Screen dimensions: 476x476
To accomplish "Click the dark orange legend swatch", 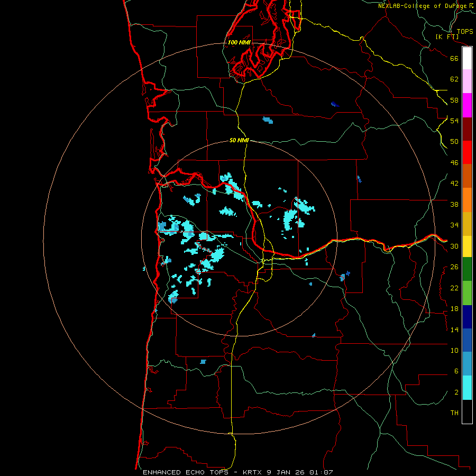I will pyautogui.click(x=467, y=176).
